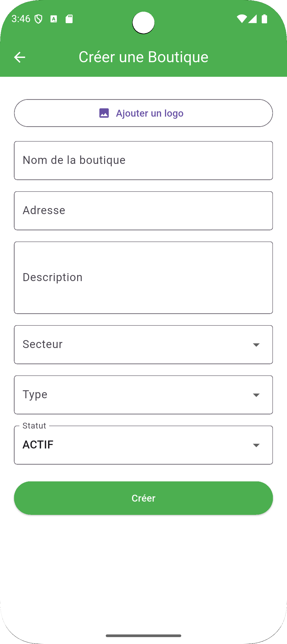
Task: Tap the back arrow icon
Action: click(20, 57)
